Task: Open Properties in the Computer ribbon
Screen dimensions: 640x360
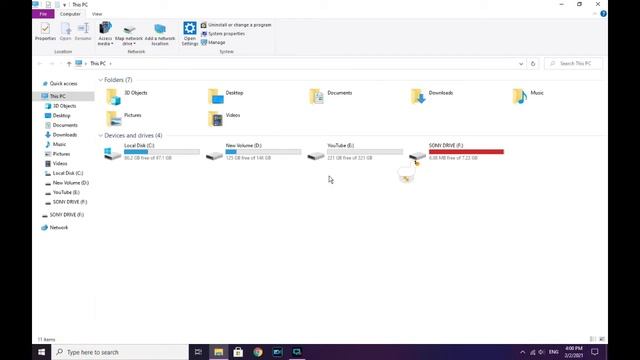Action: point(45,31)
